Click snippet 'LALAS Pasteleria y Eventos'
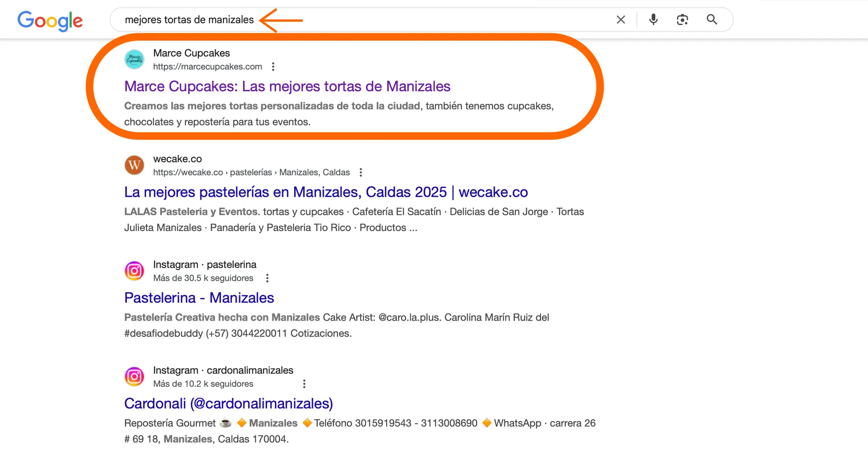 coord(191,212)
